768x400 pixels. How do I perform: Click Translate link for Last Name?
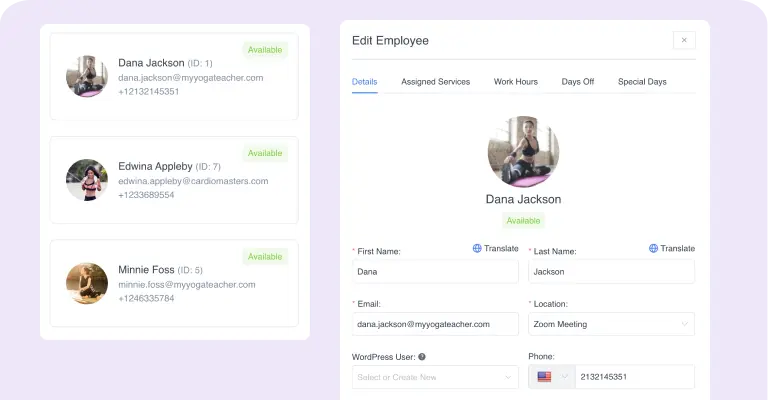pos(677,248)
